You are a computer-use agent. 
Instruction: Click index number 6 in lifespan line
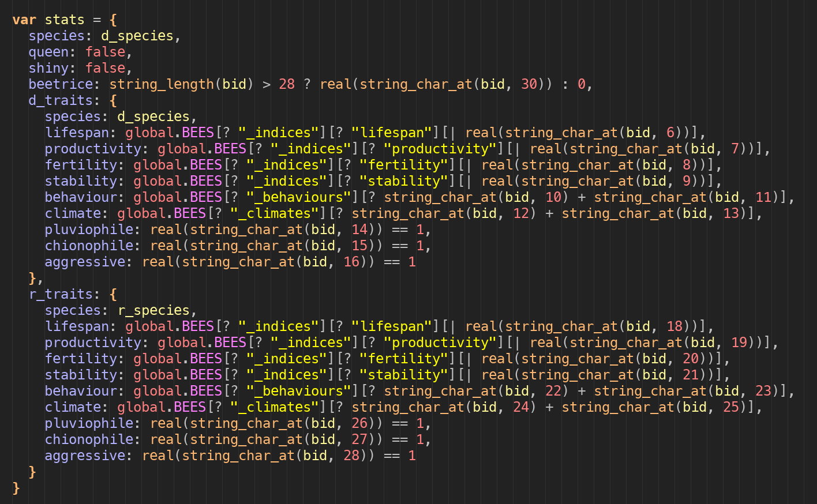coord(670,133)
